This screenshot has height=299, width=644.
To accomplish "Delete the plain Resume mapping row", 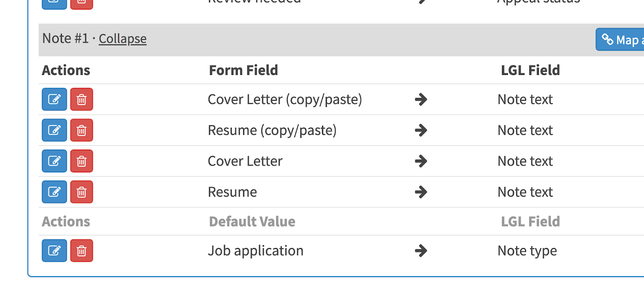I will click(81, 192).
